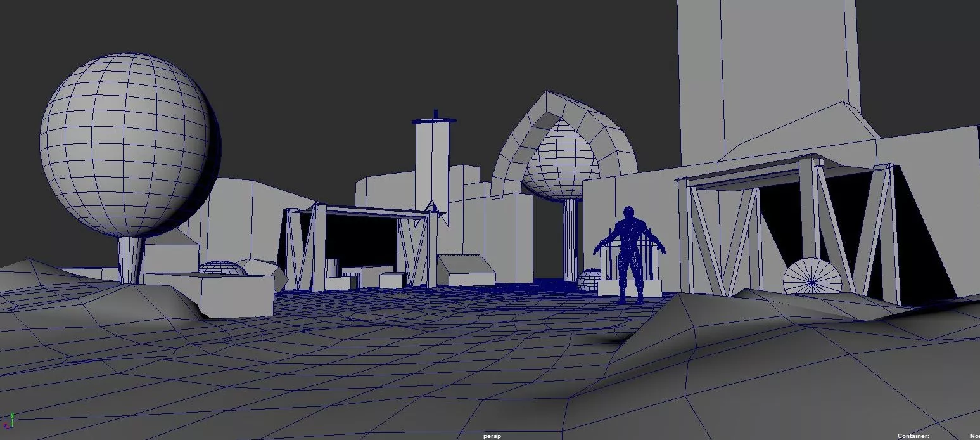
Task: Click the XYZ axis orientation gizmo
Action: [8, 422]
